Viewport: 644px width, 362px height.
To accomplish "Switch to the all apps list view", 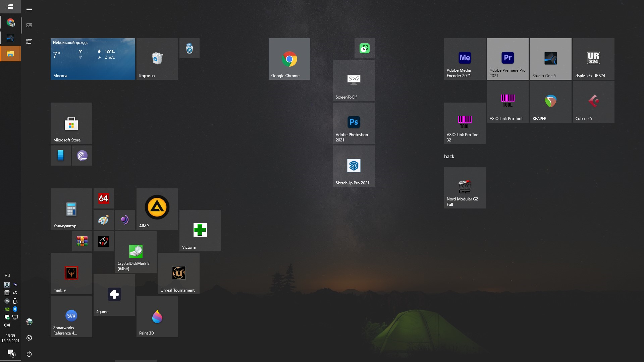I will click(x=29, y=42).
